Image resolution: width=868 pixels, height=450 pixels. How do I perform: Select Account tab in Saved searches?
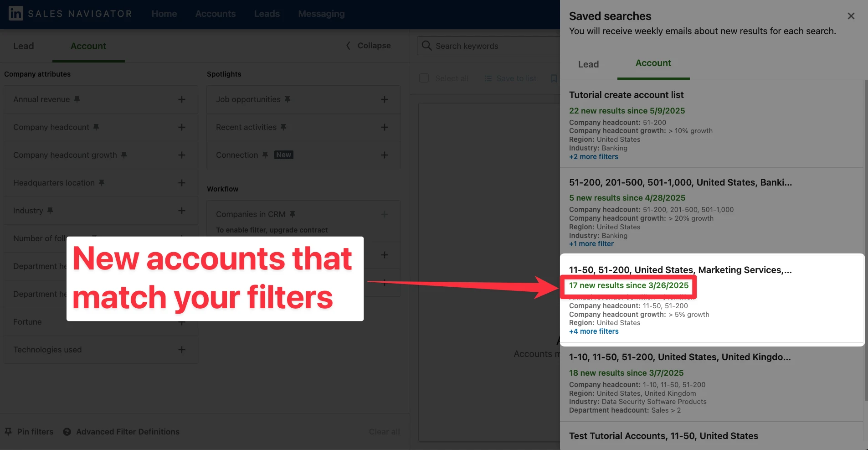point(653,63)
